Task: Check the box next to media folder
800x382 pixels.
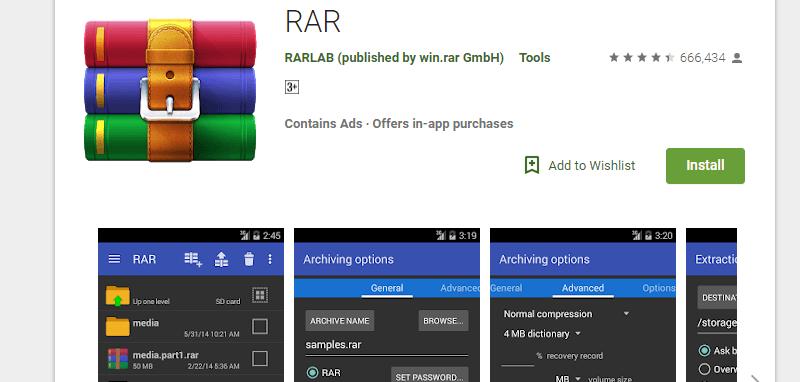Action: [260, 326]
